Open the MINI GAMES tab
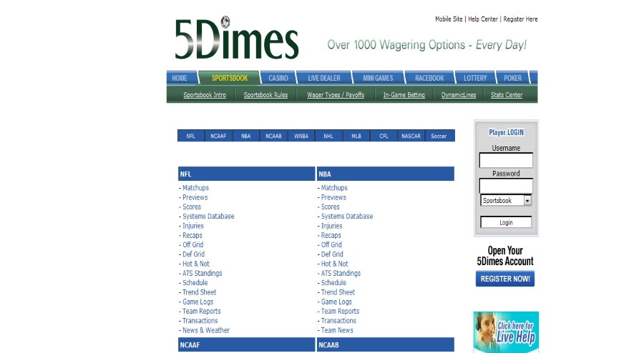The image size is (644, 353). 378,78
